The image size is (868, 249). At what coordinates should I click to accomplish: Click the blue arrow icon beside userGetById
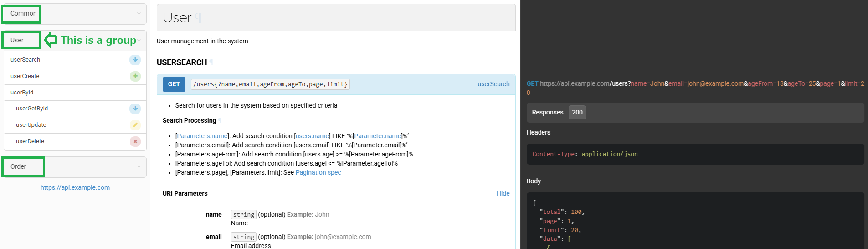(135, 109)
